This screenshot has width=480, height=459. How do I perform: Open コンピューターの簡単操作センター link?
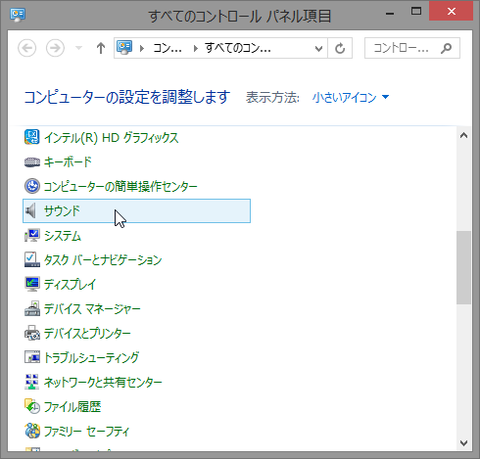[x=121, y=186]
